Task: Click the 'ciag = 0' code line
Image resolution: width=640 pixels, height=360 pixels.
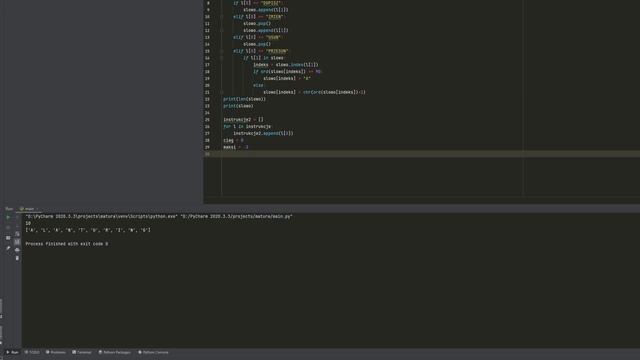Action: pos(233,140)
